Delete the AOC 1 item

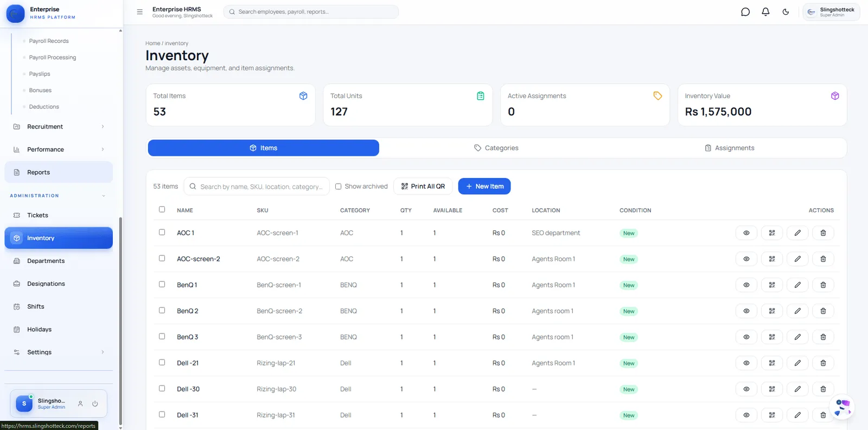click(823, 233)
